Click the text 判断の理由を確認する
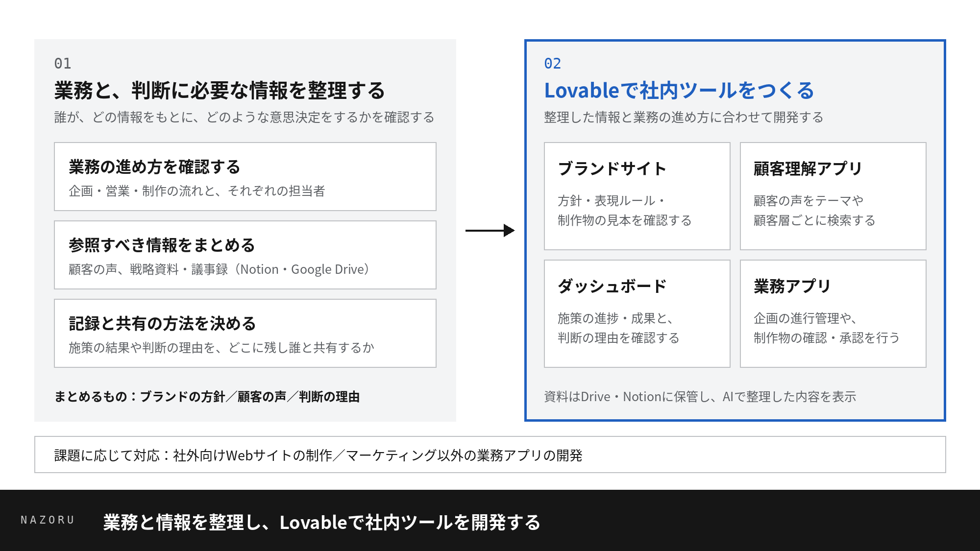This screenshot has width=980, height=551. coord(618,338)
